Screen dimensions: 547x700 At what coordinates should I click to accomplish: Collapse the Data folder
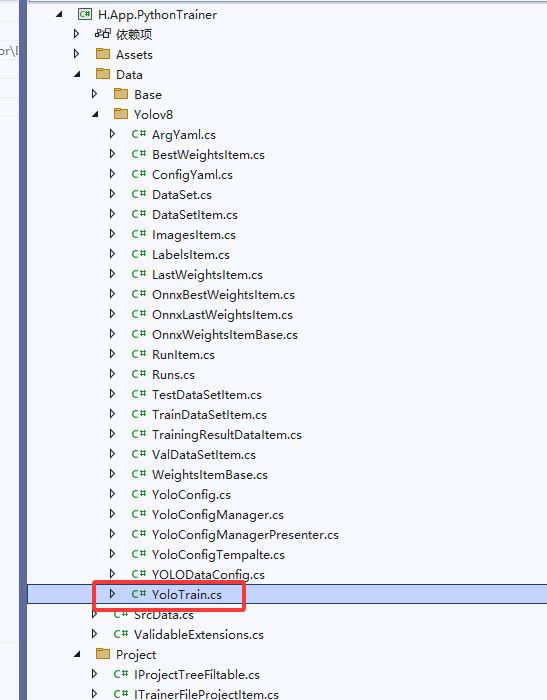click(x=77, y=74)
